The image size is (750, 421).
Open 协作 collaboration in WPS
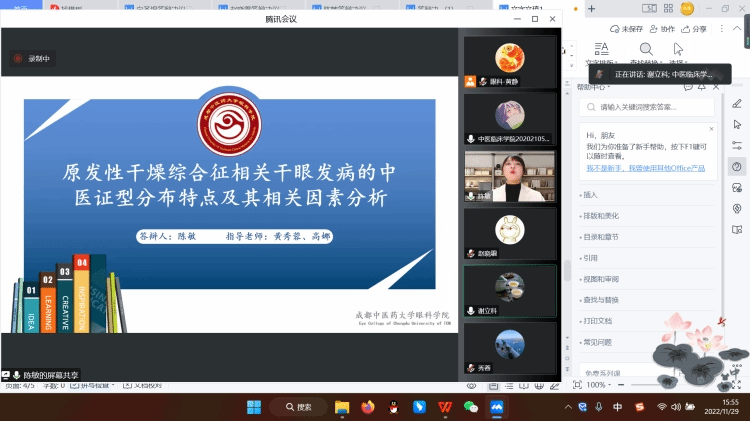click(x=662, y=29)
